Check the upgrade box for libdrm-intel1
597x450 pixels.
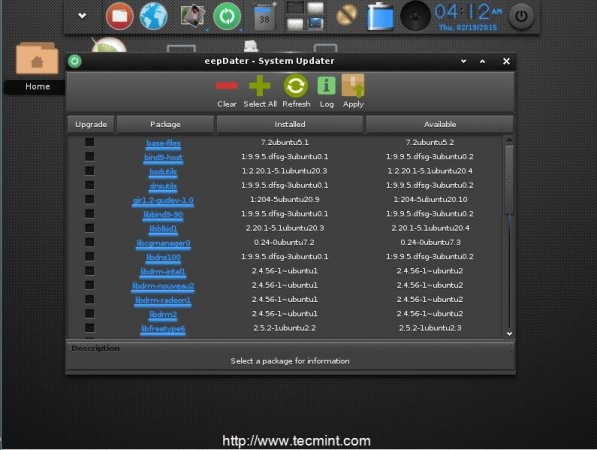click(89, 271)
